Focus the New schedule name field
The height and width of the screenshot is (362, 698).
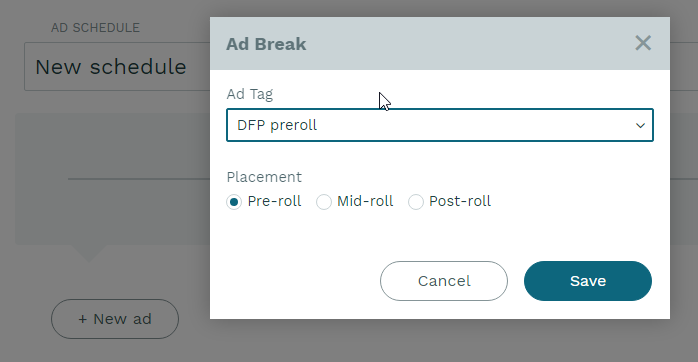point(117,67)
